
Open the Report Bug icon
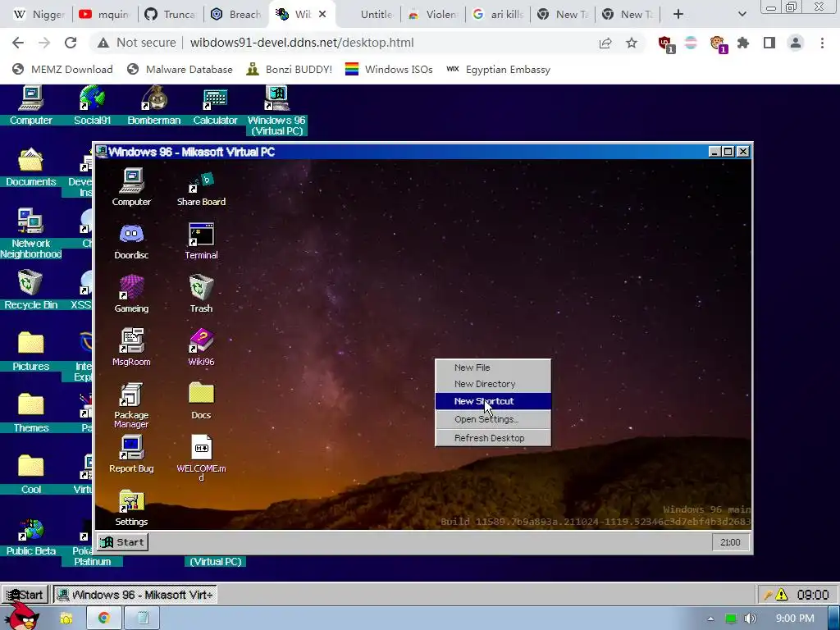point(131,454)
